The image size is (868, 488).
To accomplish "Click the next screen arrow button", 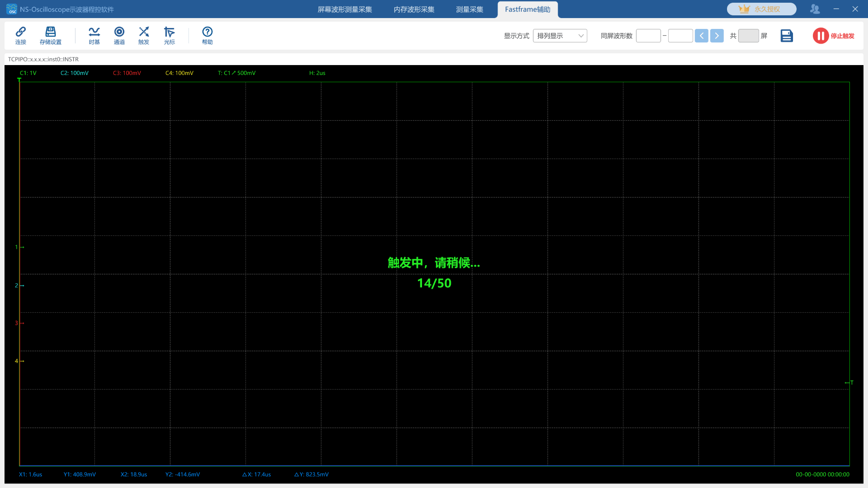I will pyautogui.click(x=717, y=35).
